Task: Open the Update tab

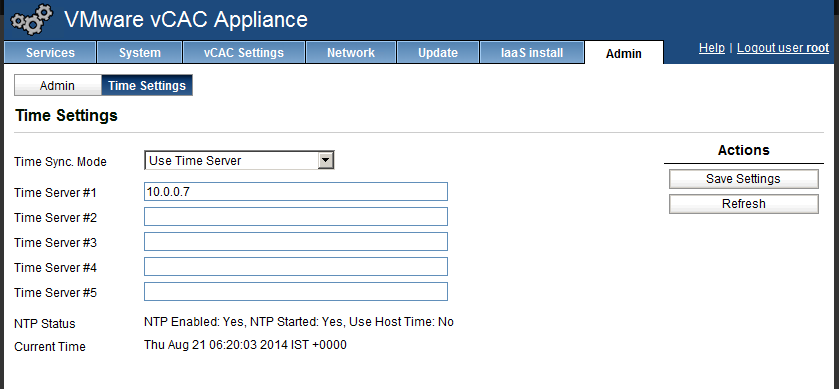Action: [x=438, y=52]
